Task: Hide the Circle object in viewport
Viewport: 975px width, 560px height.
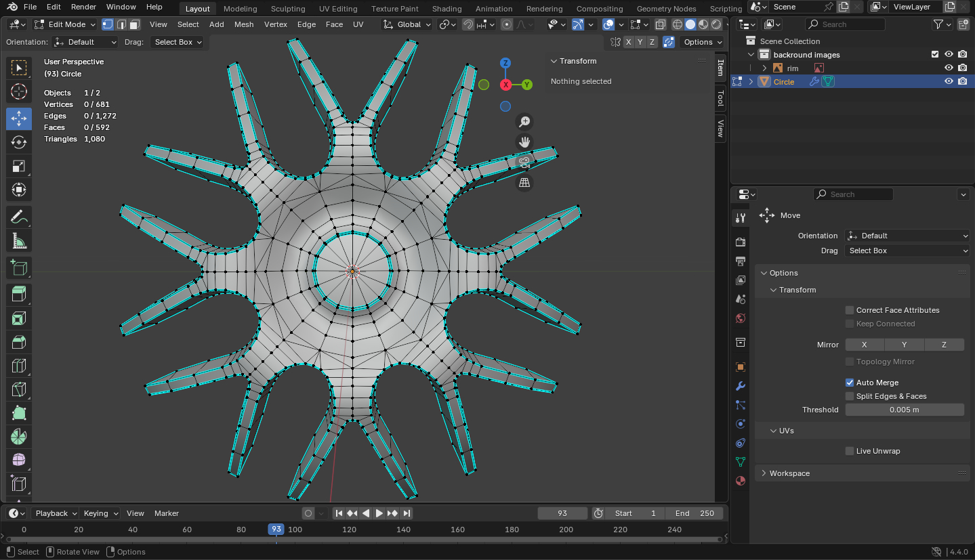Action: click(x=949, y=81)
